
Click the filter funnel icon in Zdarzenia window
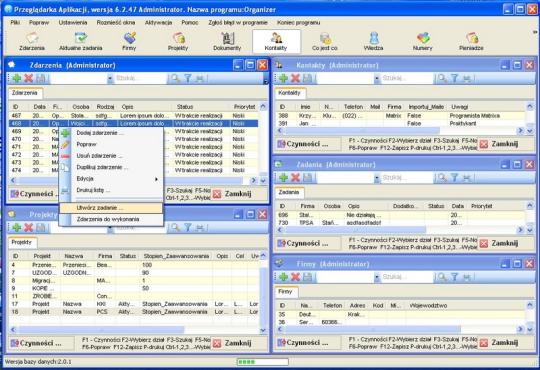coord(188,79)
